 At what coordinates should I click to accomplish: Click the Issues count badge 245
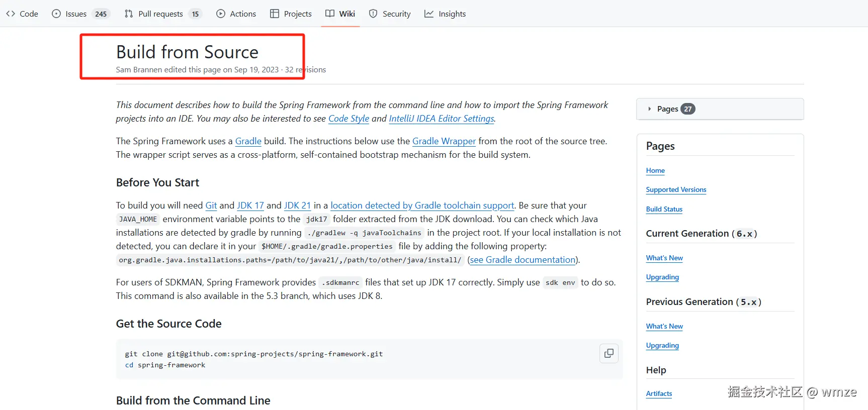(101, 14)
